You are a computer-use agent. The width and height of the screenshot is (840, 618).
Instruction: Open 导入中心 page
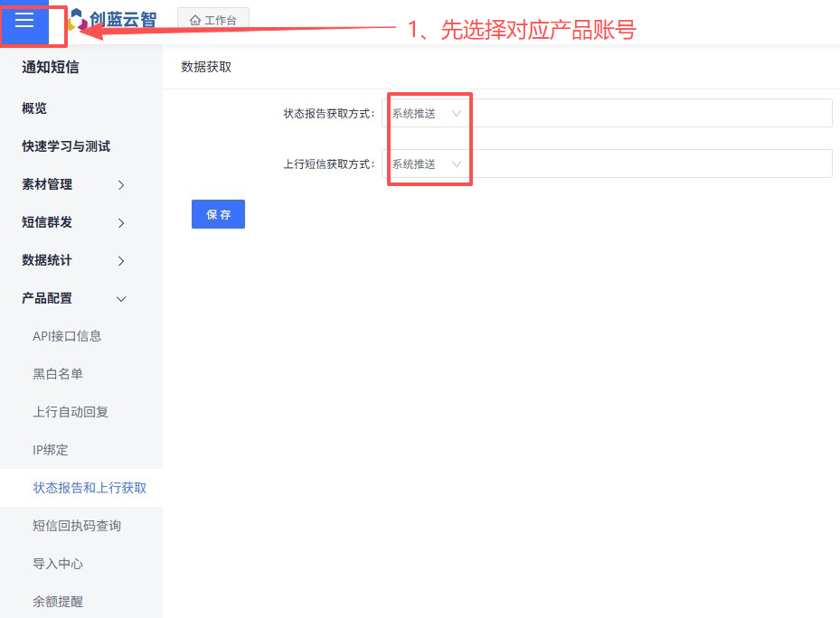click(x=58, y=564)
